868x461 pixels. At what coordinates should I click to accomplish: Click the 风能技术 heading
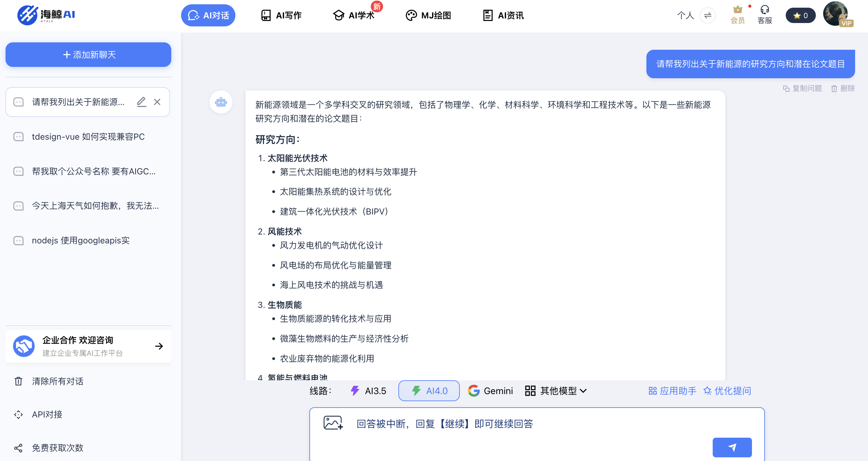pyautogui.click(x=285, y=231)
